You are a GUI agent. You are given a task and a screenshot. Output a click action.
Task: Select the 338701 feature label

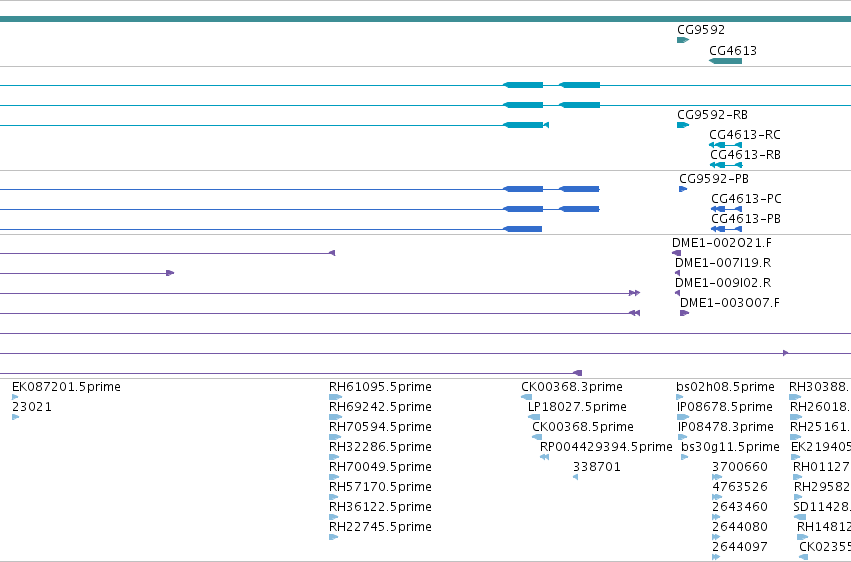coord(596,467)
